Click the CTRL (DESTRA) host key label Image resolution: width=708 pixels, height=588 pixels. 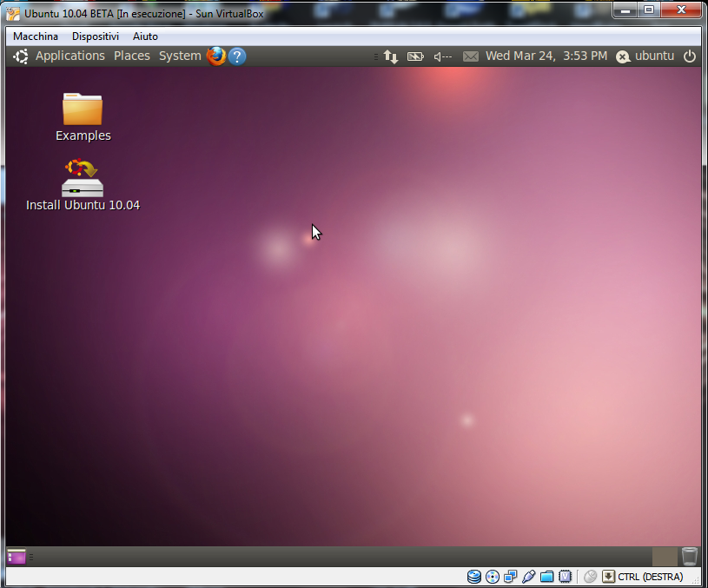tap(650, 577)
